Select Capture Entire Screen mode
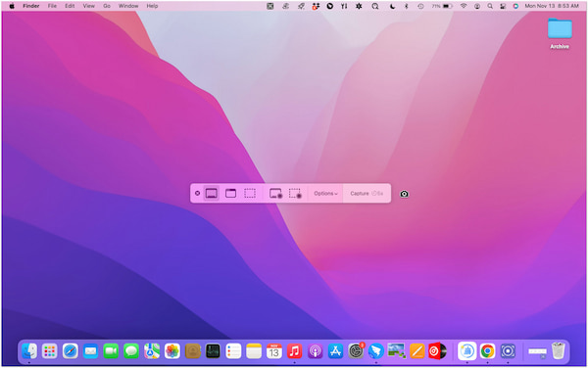 (212, 193)
